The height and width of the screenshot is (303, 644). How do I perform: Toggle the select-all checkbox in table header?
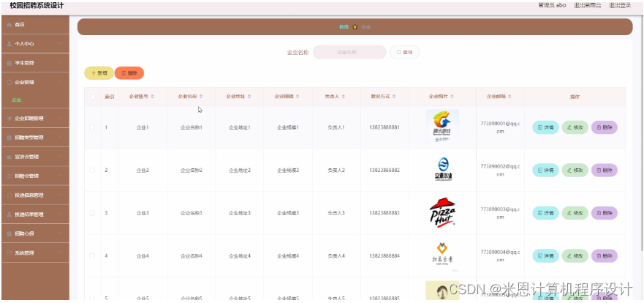tap(93, 97)
